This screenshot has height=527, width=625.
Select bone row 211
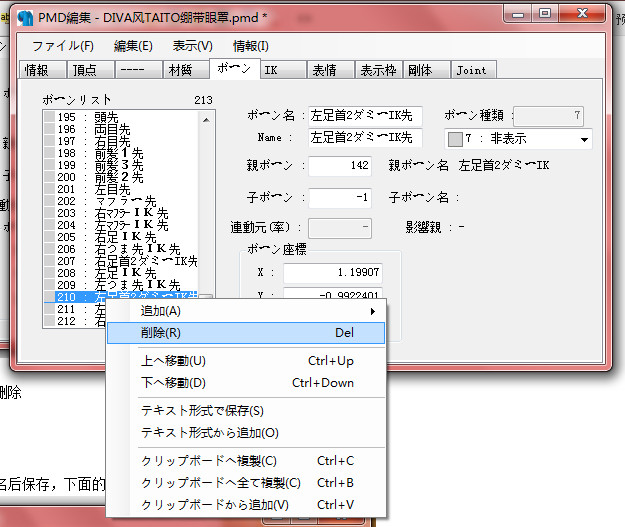pyautogui.click(x=75, y=309)
